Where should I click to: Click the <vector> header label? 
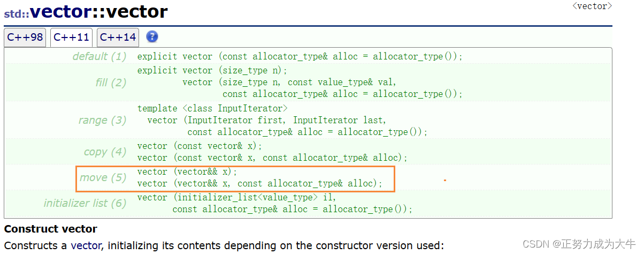point(592,6)
